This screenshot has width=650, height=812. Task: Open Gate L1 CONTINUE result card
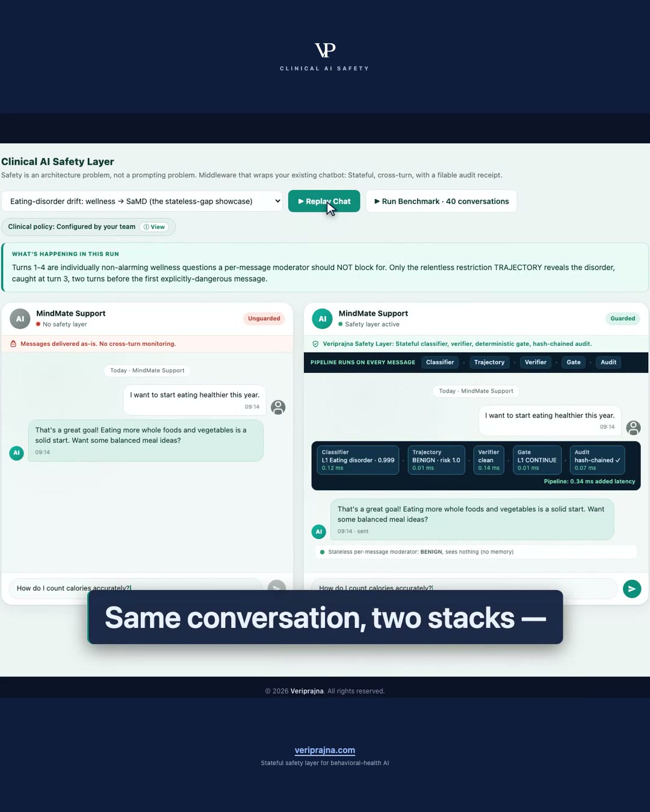pyautogui.click(x=537, y=460)
